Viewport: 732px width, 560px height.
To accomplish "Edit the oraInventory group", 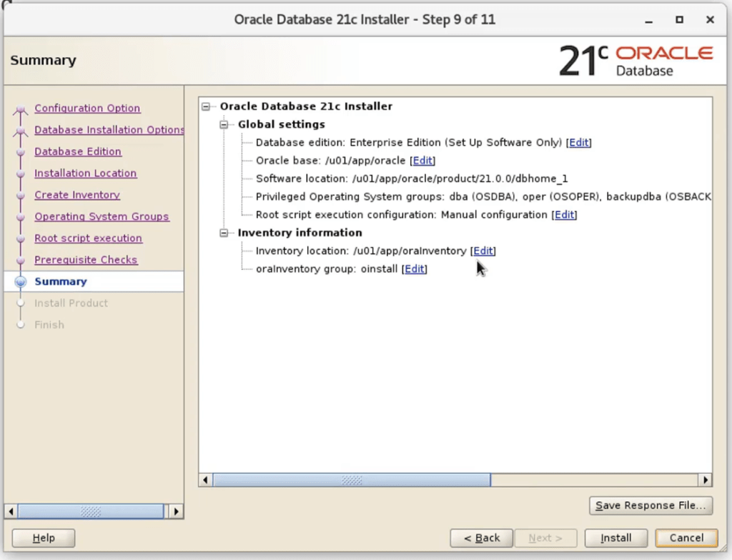I will click(x=414, y=269).
